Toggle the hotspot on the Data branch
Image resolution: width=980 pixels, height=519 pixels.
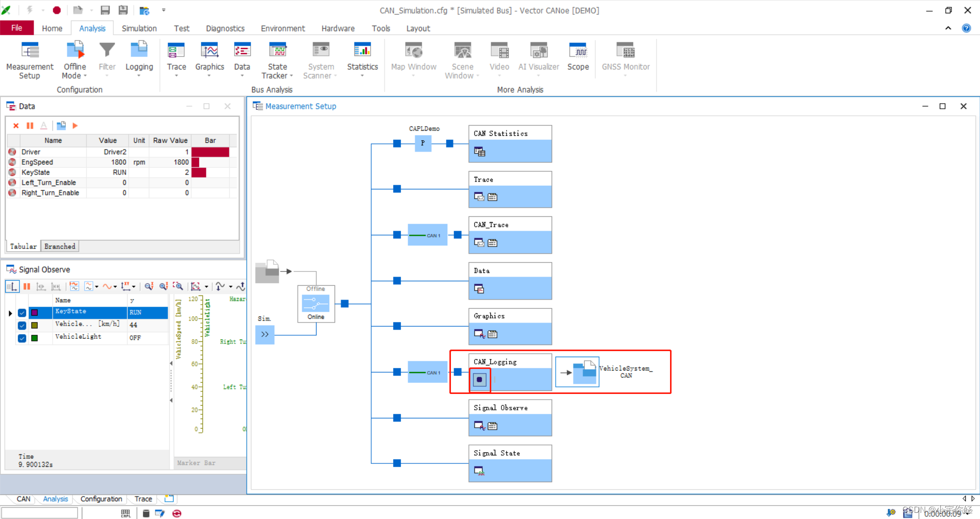pos(397,280)
